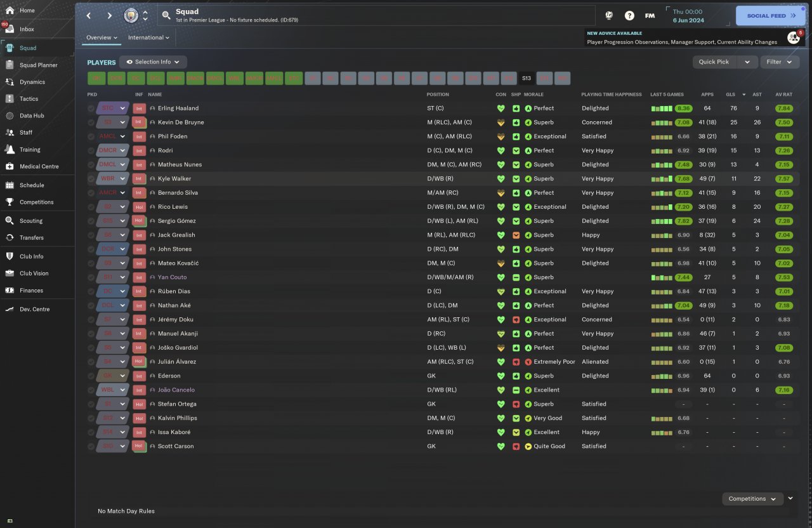Expand the STC position dropdown for Haaland
The height and width of the screenshot is (528, 812).
(x=123, y=109)
